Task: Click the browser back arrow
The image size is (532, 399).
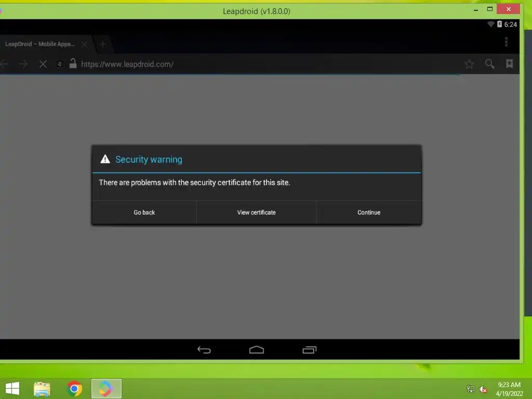Action: tap(4, 64)
